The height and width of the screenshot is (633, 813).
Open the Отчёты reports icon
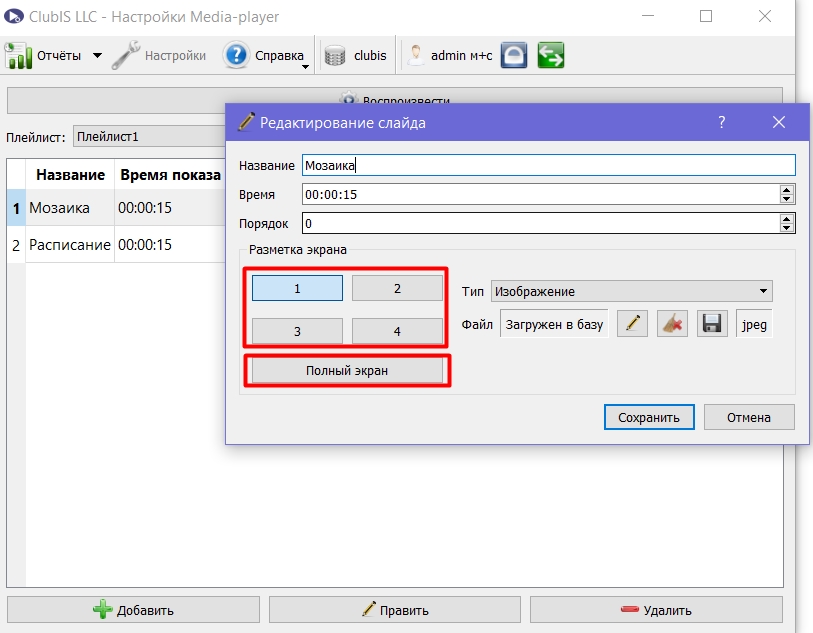pyautogui.click(x=18, y=55)
